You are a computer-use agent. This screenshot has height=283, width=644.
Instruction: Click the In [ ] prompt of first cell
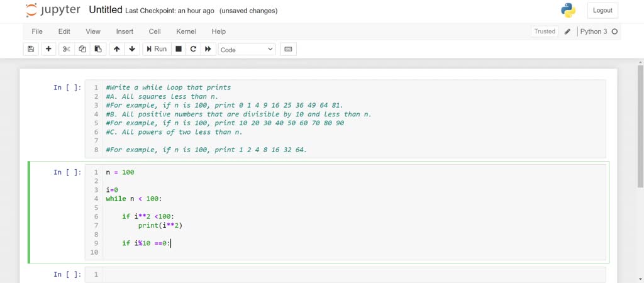(x=67, y=87)
